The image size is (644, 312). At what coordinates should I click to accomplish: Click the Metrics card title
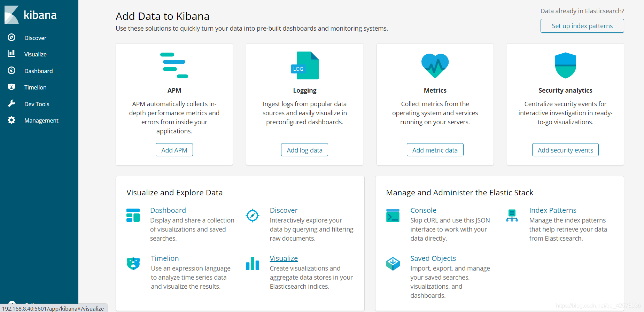tap(435, 91)
